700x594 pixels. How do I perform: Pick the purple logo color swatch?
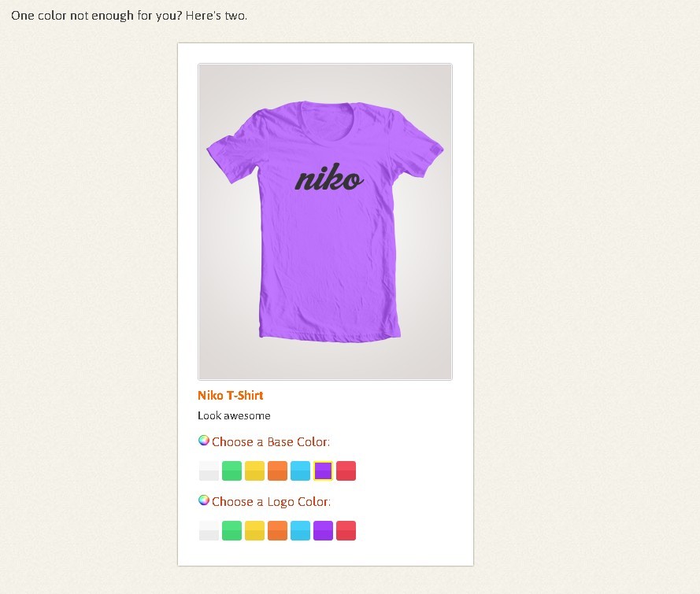(323, 531)
